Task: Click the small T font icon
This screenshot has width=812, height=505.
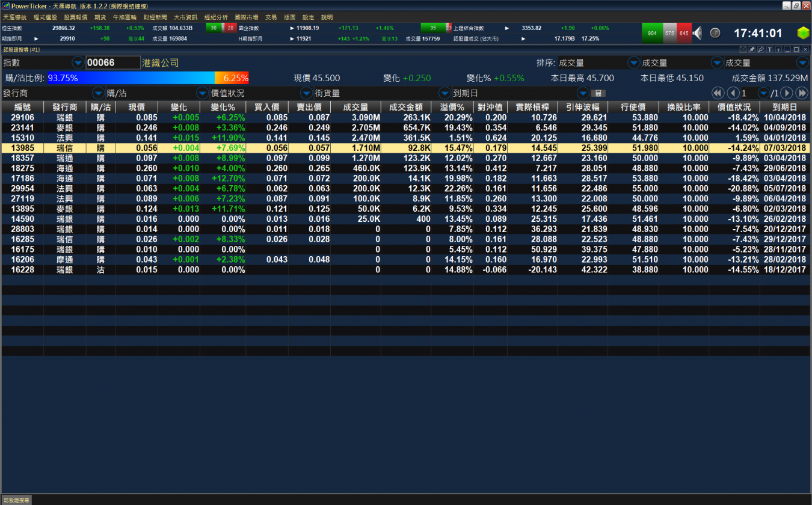Action: pos(778,49)
